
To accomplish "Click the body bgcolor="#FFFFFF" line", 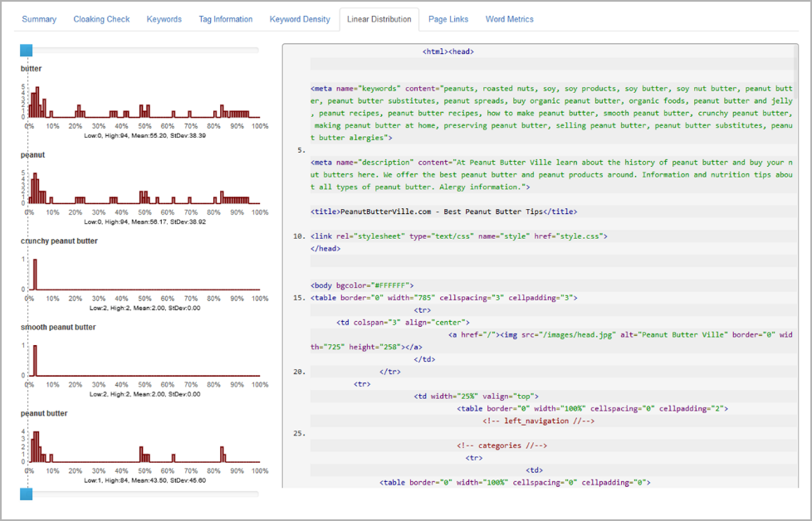I will (362, 285).
